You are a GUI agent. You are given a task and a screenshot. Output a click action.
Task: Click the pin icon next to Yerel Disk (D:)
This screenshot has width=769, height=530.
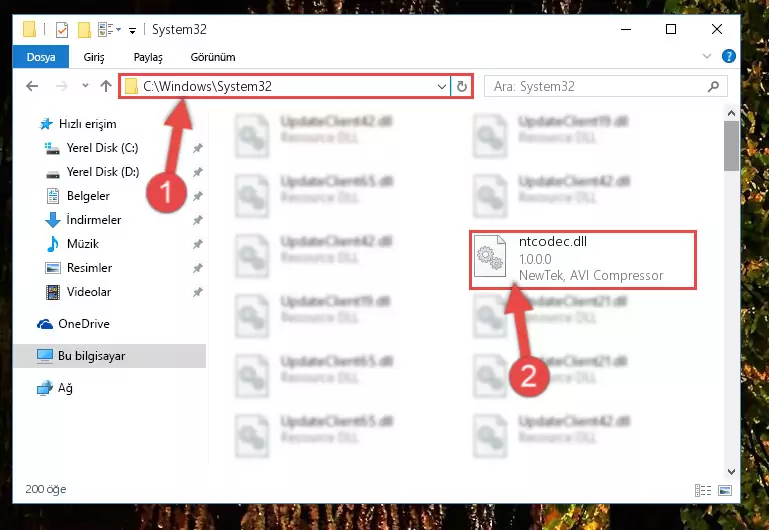click(x=198, y=172)
